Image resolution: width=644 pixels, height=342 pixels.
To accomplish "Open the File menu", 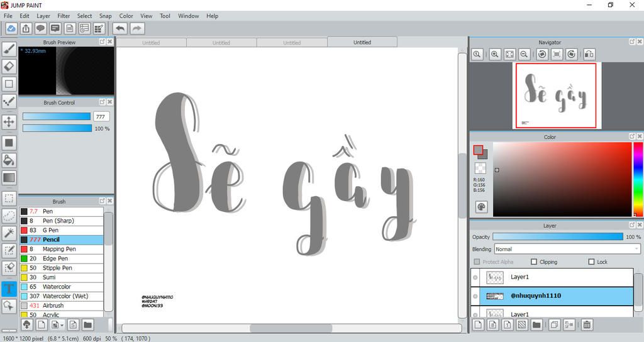I will 8,16.
